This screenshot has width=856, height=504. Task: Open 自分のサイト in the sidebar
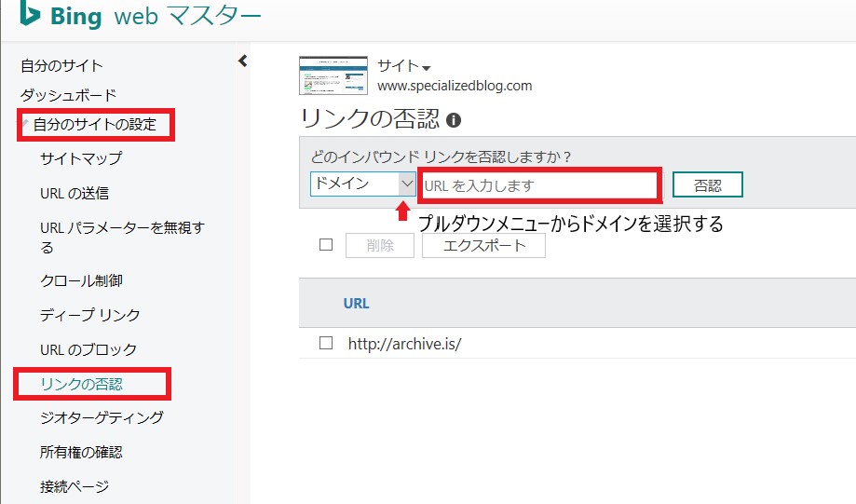pos(61,66)
